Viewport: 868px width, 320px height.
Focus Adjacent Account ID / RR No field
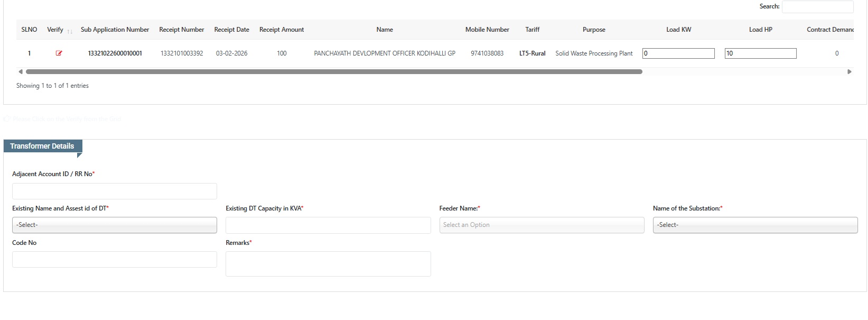[x=114, y=191]
